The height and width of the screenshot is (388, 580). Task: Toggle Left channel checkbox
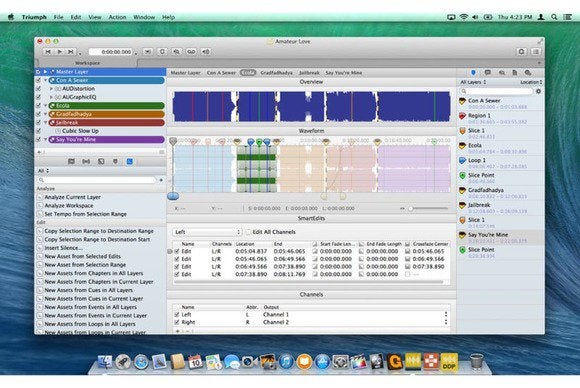click(x=177, y=314)
